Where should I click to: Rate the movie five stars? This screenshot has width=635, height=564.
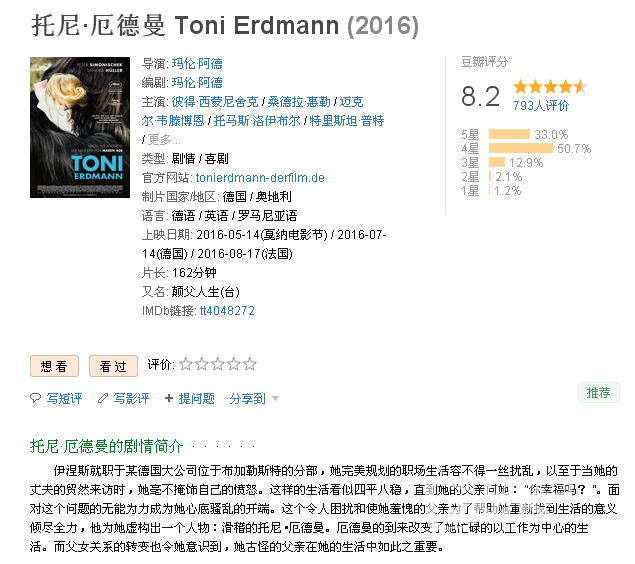[x=250, y=364]
